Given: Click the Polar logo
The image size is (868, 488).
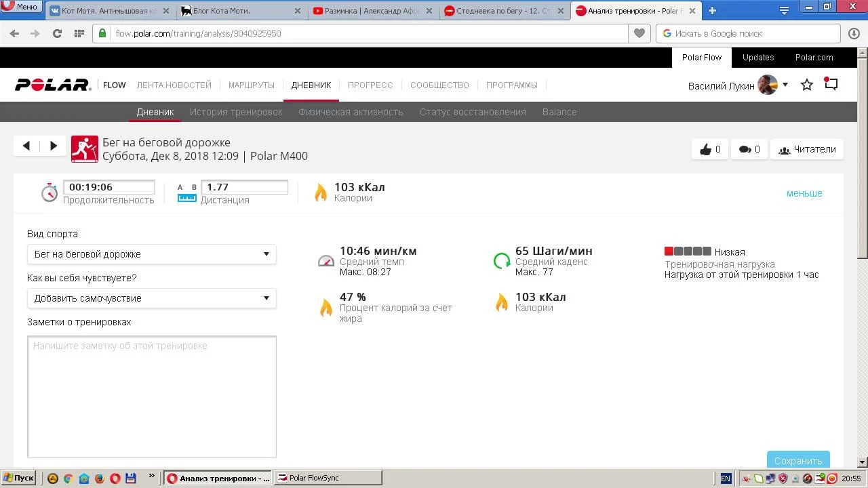Looking at the screenshot, I should [x=53, y=85].
